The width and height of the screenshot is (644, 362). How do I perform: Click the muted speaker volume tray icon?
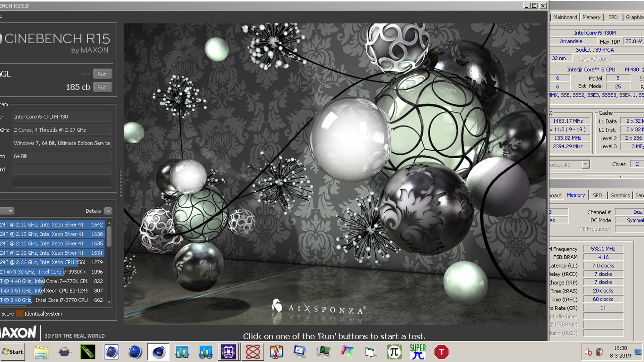coord(588,352)
